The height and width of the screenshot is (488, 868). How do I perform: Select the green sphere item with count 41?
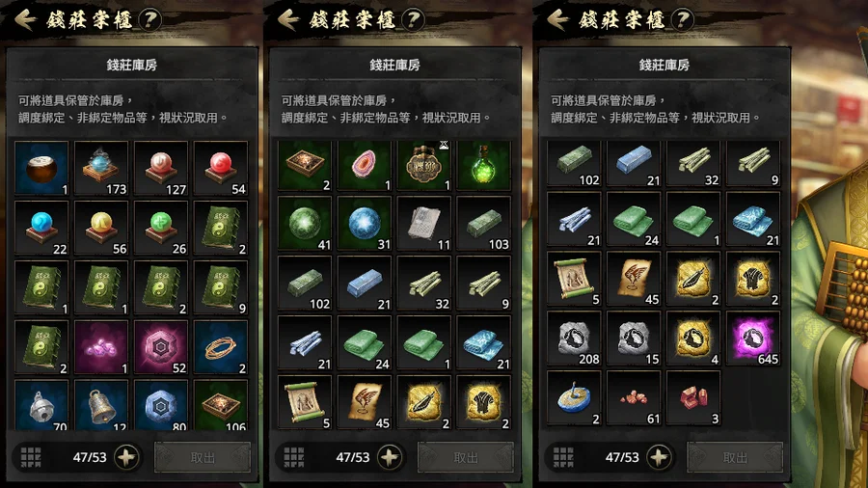pos(305,224)
